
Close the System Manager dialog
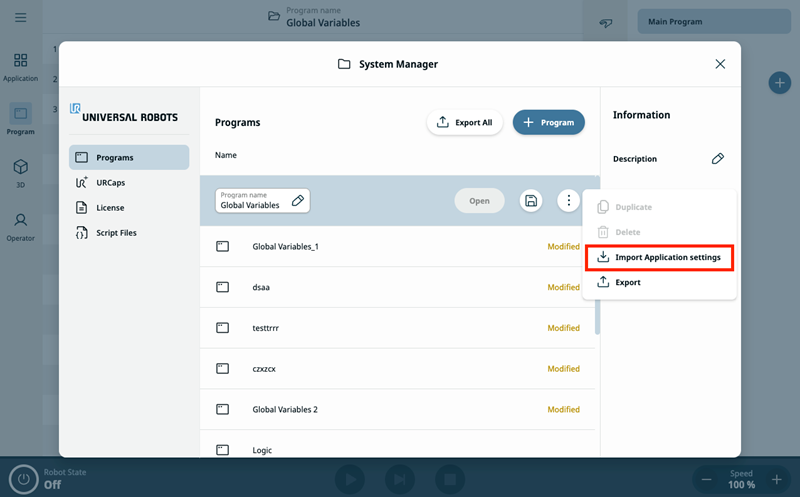(720, 64)
